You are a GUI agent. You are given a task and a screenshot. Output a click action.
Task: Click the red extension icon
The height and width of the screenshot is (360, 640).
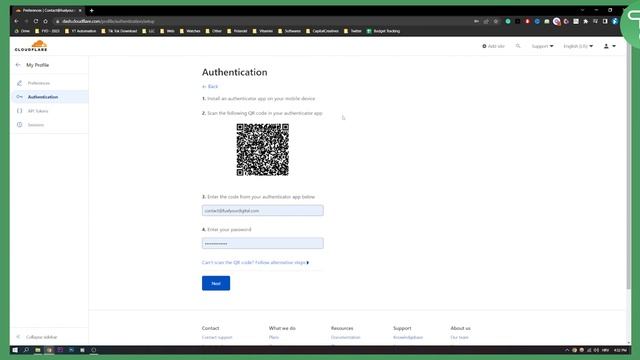click(527, 21)
